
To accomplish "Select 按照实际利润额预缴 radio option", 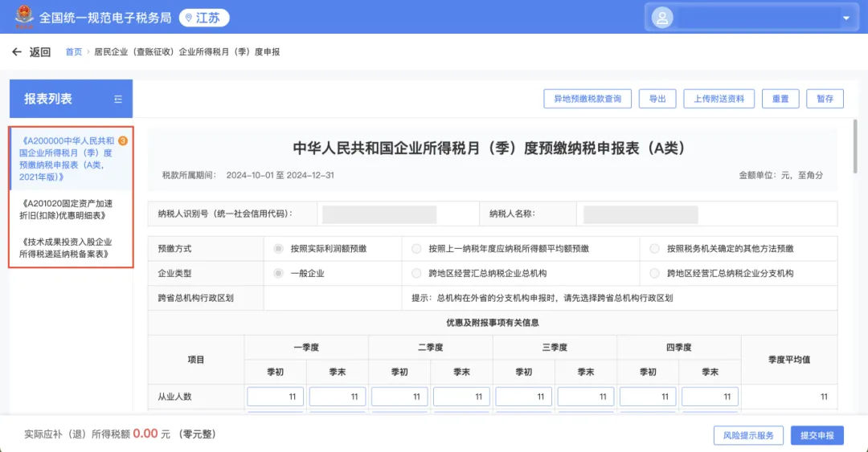I will pyautogui.click(x=279, y=249).
